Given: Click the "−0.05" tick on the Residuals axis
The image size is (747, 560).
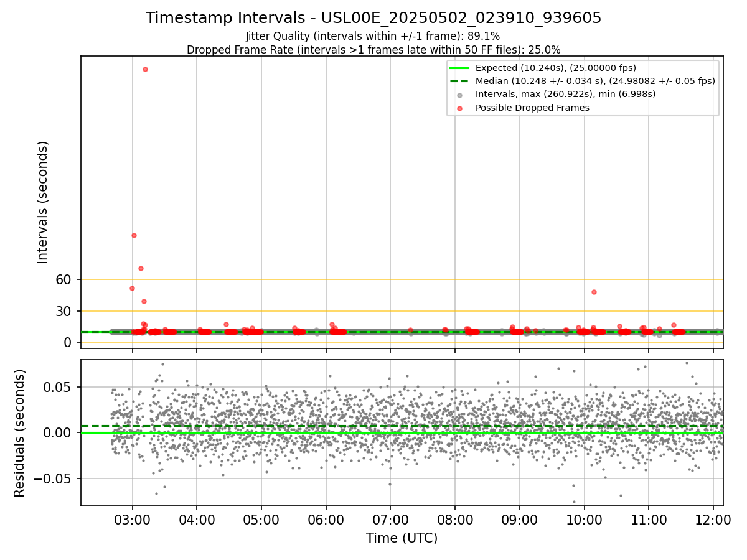Looking at the screenshot, I should point(52,478).
